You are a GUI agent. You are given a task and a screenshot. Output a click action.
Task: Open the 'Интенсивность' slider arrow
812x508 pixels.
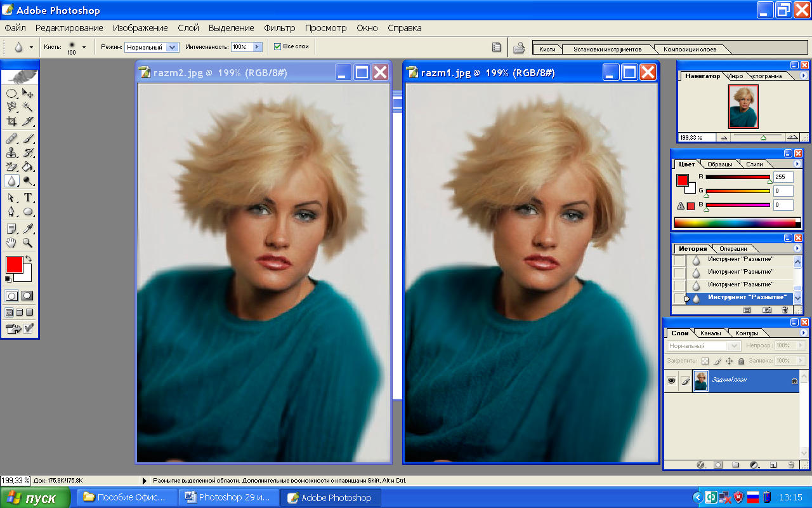point(257,47)
